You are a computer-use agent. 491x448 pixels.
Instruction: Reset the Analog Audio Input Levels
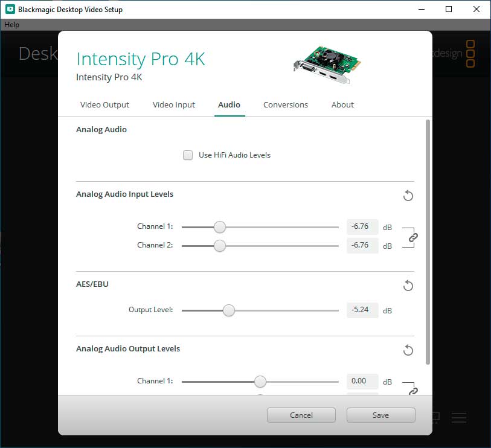coord(408,196)
